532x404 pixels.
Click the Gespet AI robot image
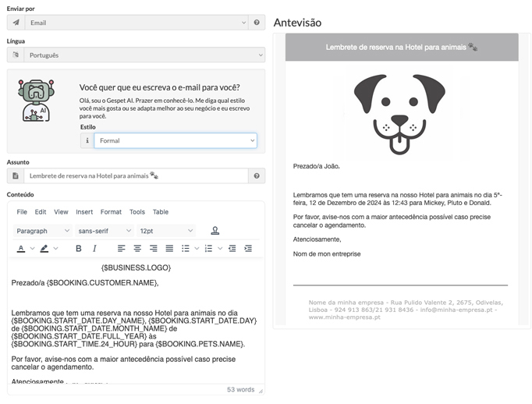click(x=36, y=101)
